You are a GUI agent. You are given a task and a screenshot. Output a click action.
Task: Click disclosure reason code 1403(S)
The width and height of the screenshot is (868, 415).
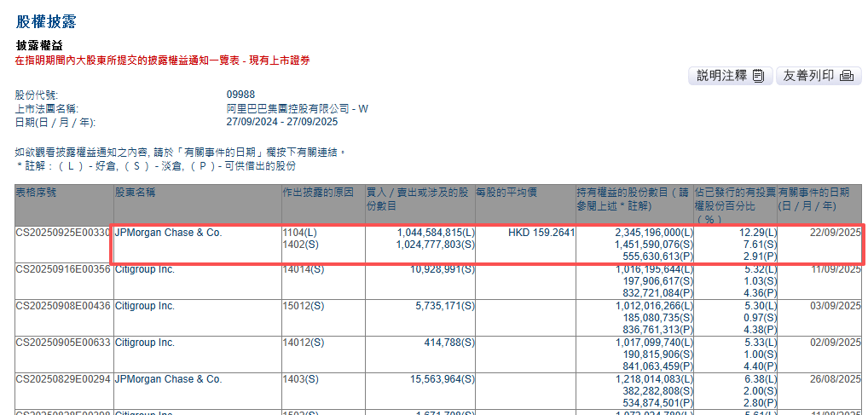point(300,379)
